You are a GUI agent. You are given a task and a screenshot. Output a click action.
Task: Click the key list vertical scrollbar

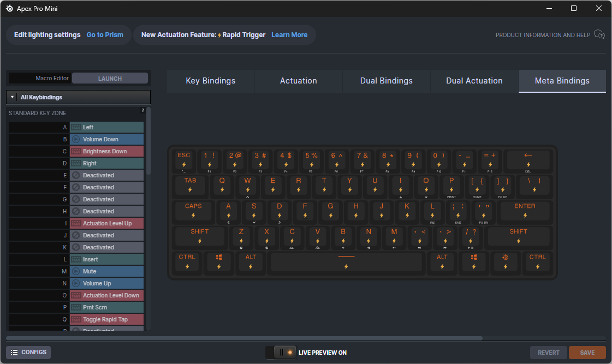coord(148,141)
